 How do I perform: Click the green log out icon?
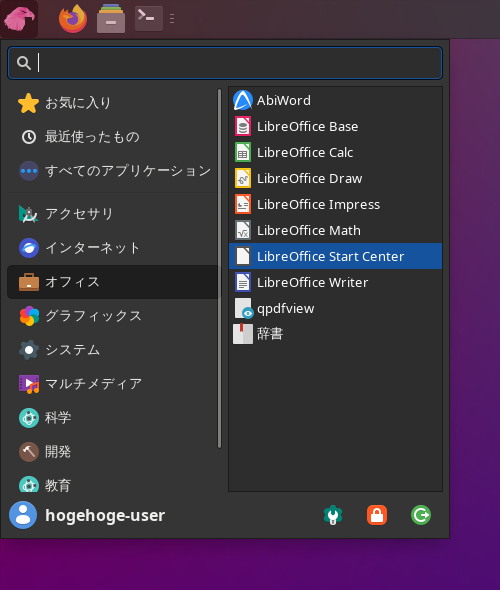coord(421,515)
